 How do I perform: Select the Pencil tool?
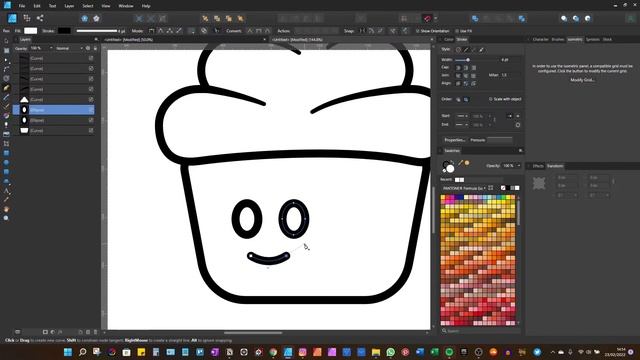tap(6, 97)
